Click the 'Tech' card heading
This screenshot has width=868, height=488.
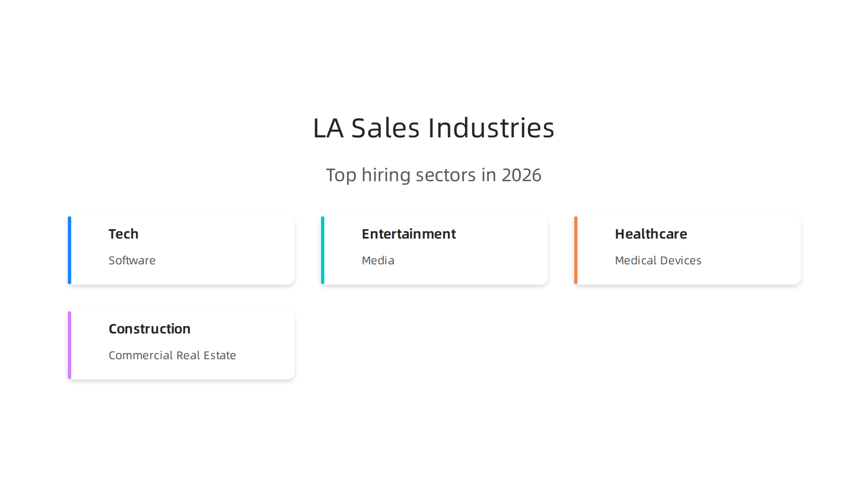pos(123,234)
